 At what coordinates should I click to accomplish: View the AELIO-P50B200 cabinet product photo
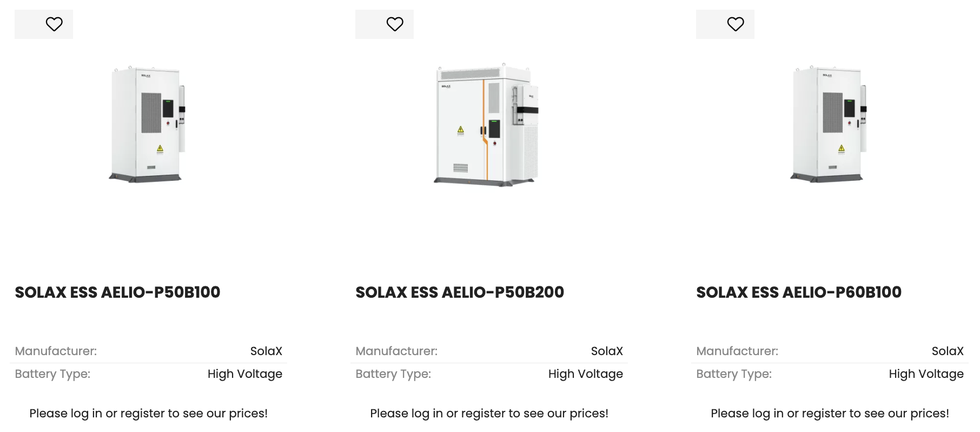click(488, 125)
